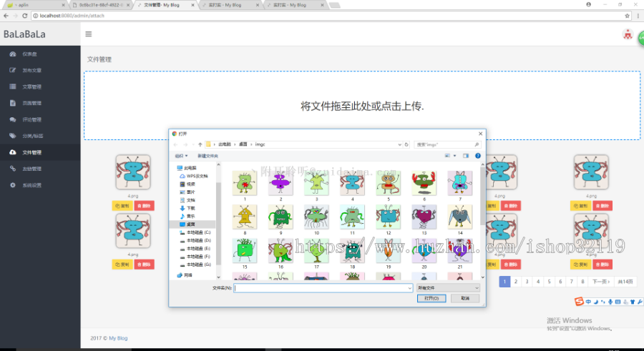
Task: Click the user avatar in page header
Action: [x=628, y=35]
